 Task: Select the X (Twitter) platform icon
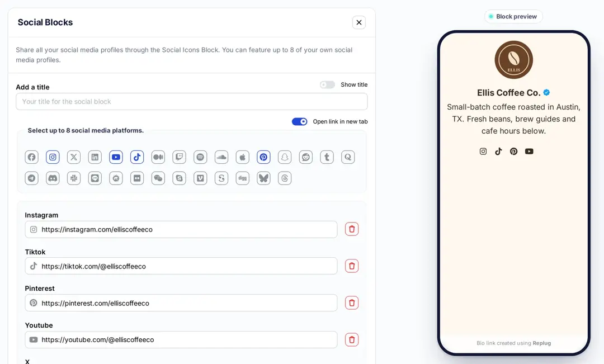click(x=74, y=157)
